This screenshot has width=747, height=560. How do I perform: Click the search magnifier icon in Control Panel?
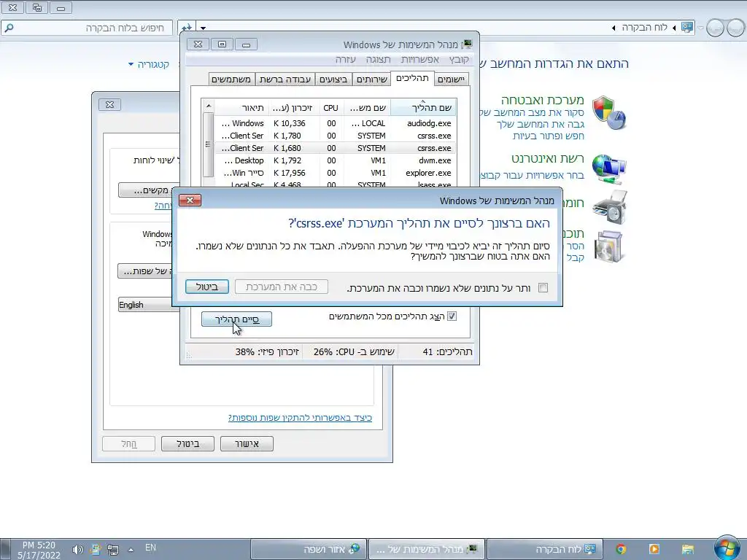(9, 28)
